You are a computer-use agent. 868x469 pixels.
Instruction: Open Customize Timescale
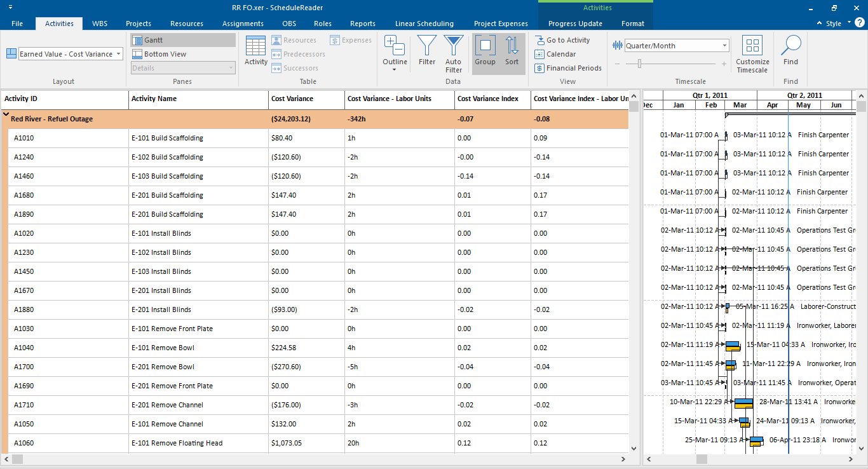(x=752, y=51)
